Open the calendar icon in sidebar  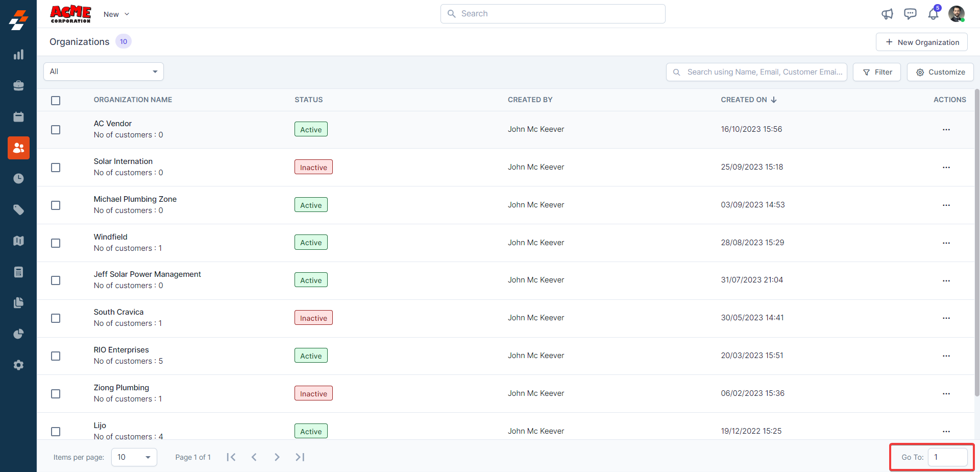18,117
